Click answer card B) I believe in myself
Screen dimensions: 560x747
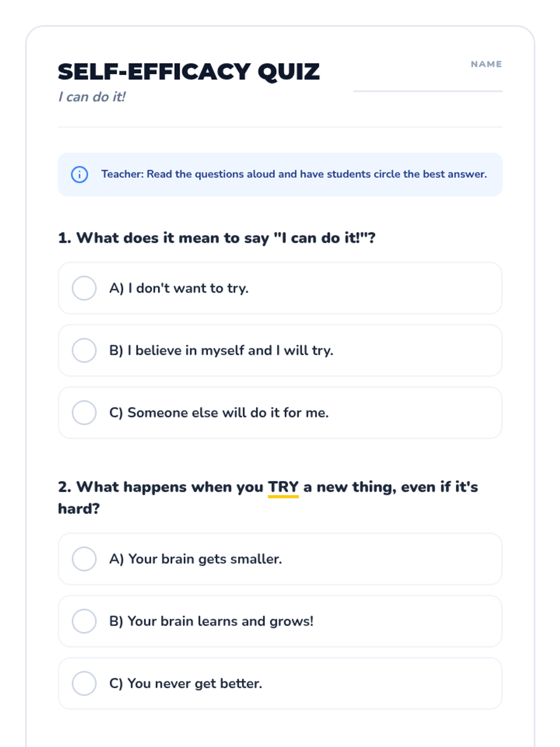pos(280,350)
